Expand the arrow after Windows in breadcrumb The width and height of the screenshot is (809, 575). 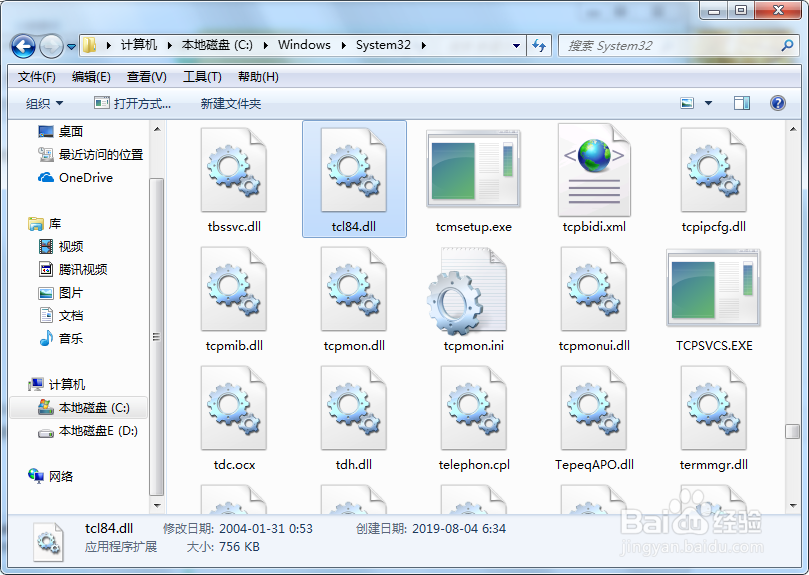coord(343,45)
